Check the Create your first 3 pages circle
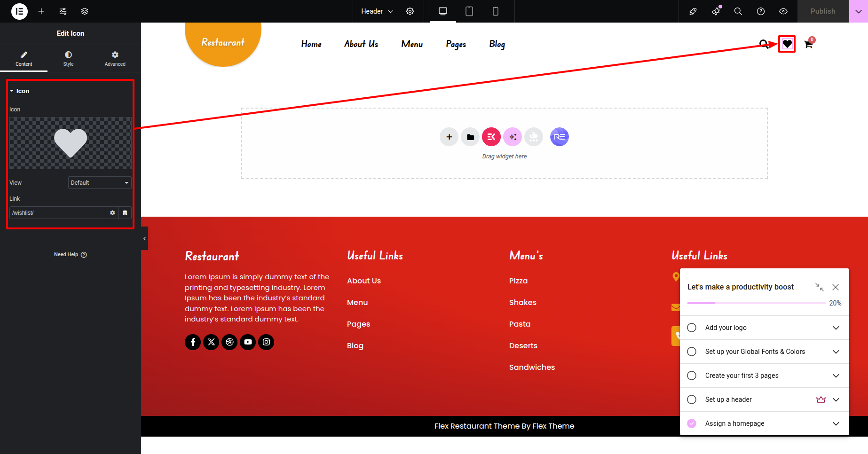868x454 pixels. pos(692,376)
